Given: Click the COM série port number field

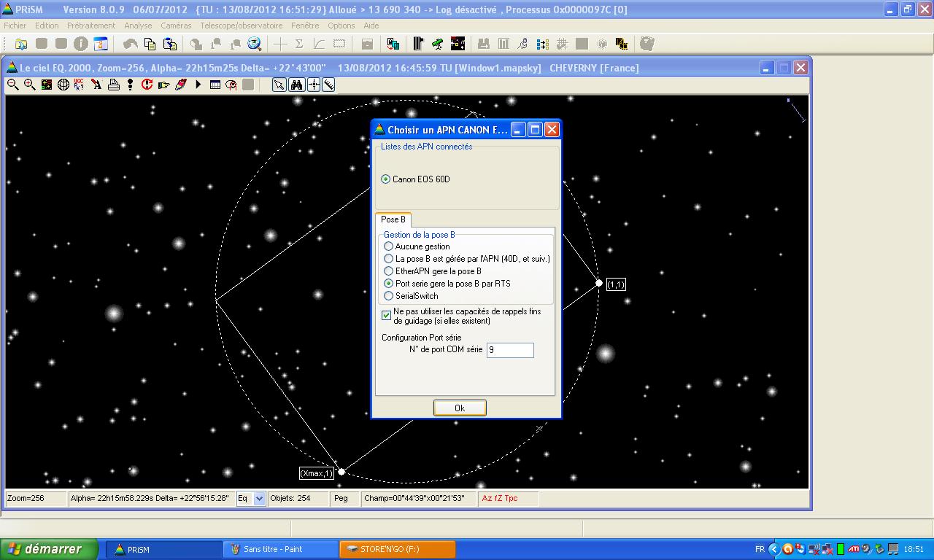Looking at the screenshot, I should point(510,350).
